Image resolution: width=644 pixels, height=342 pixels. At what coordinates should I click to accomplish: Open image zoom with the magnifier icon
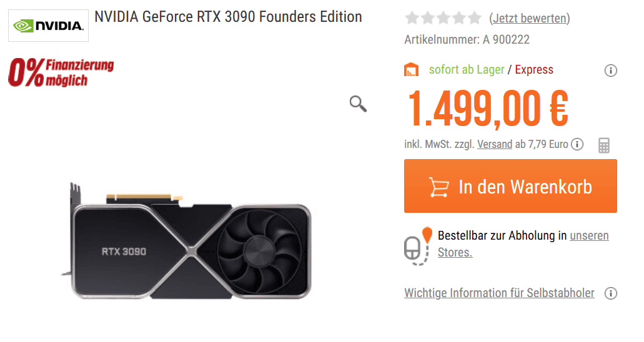pos(358,103)
